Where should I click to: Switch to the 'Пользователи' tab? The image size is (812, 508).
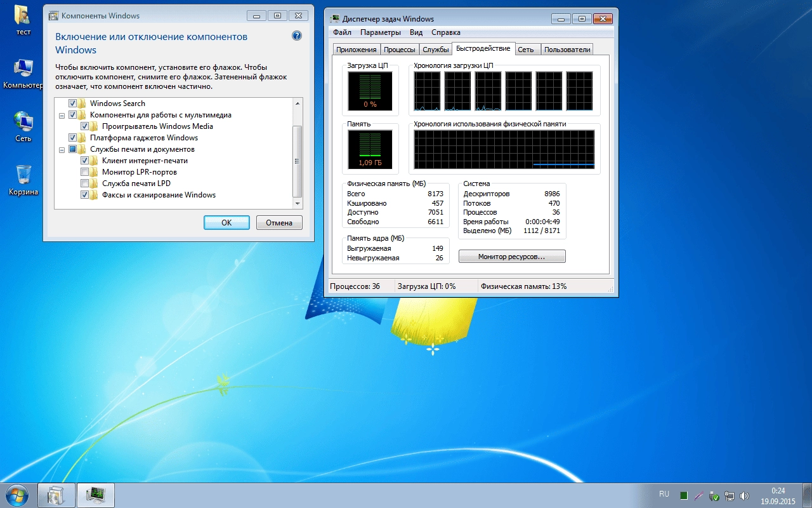[567, 50]
